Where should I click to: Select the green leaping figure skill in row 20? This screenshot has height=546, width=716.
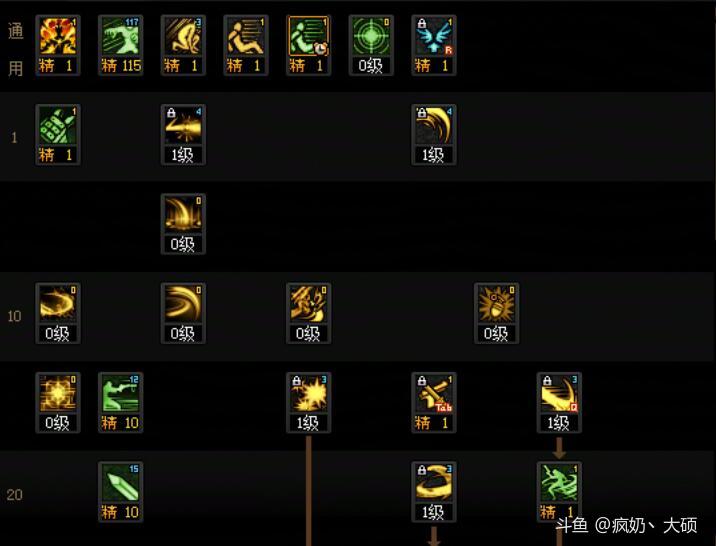pyautogui.click(x=559, y=492)
